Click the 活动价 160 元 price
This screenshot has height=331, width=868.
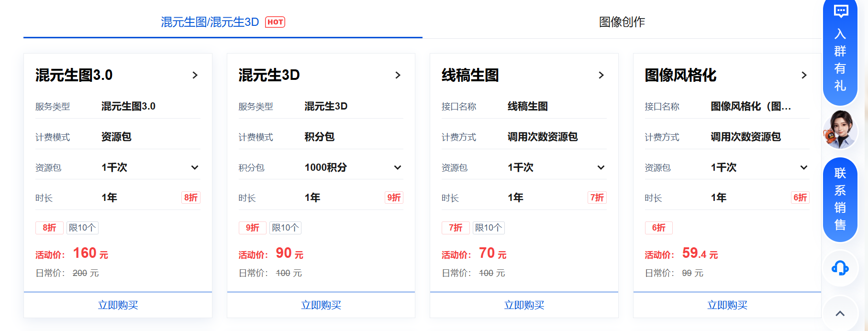(x=72, y=253)
